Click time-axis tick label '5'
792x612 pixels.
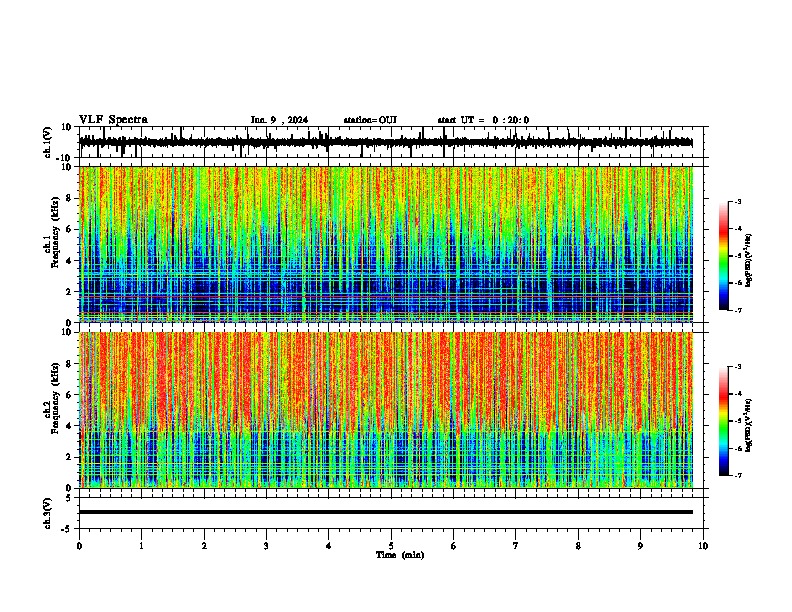point(391,546)
